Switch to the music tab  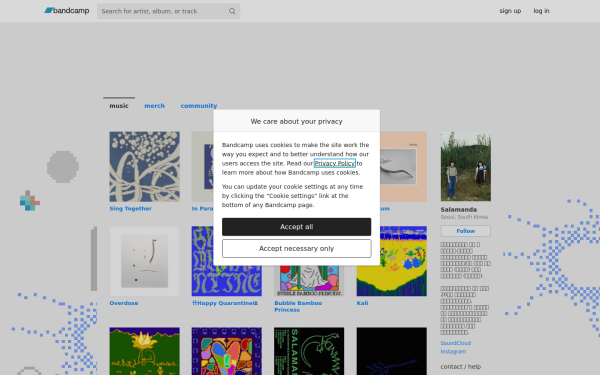click(119, 106)
